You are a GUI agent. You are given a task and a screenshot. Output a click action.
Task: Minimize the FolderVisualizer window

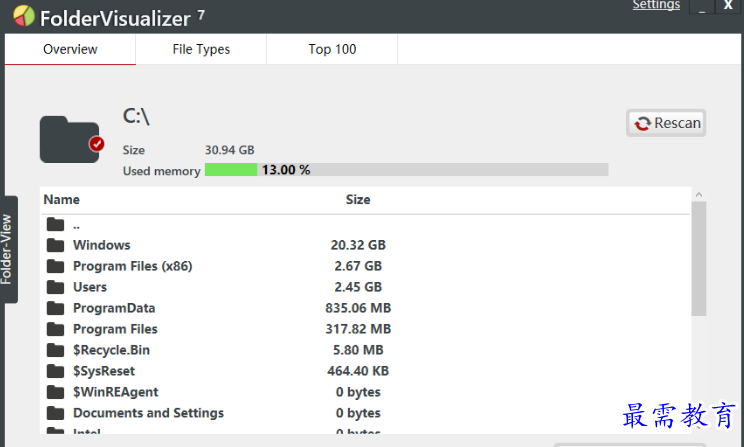[x=702, y=6]
